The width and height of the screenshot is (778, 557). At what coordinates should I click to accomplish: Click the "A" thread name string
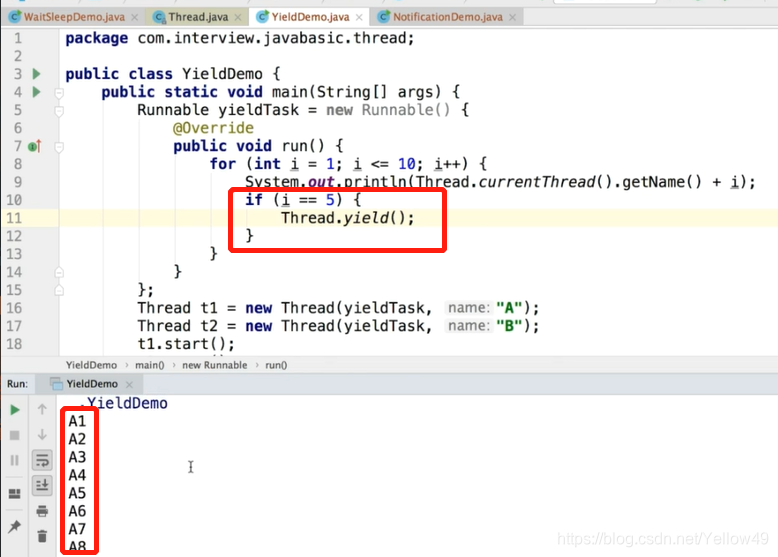point(509,308)
